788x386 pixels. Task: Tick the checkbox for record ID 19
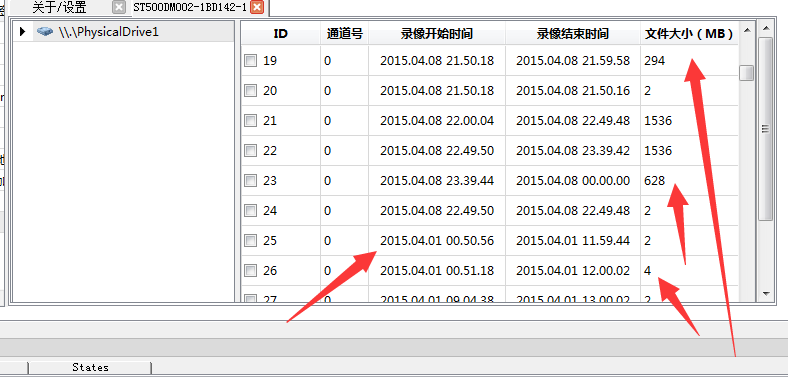coord(250,61)
